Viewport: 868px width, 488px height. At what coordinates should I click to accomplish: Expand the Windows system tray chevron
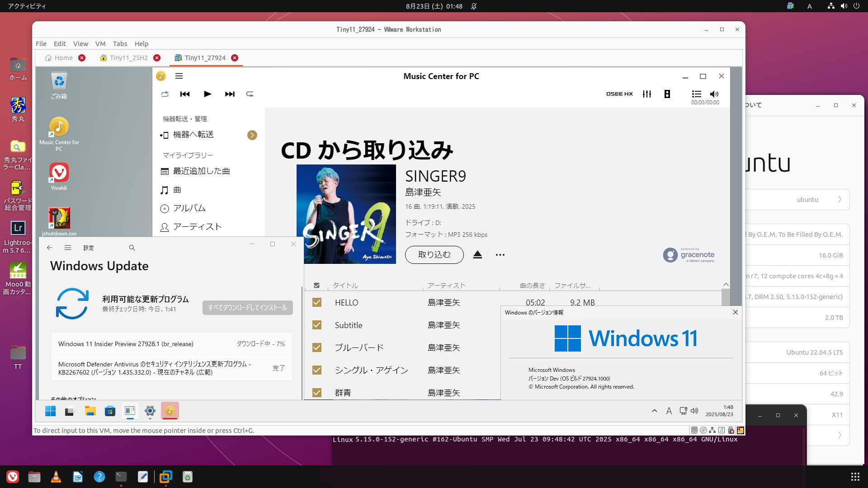click(x=654, y=411)
